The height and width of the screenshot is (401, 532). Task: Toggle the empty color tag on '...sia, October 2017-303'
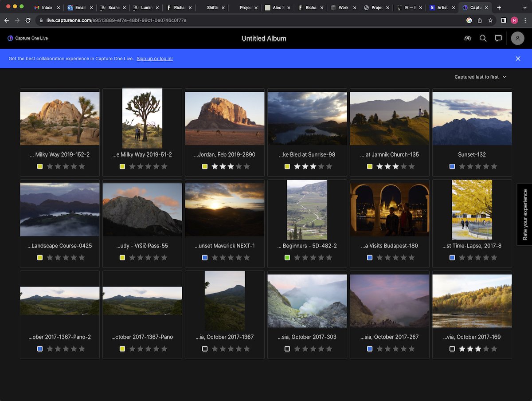287,349
